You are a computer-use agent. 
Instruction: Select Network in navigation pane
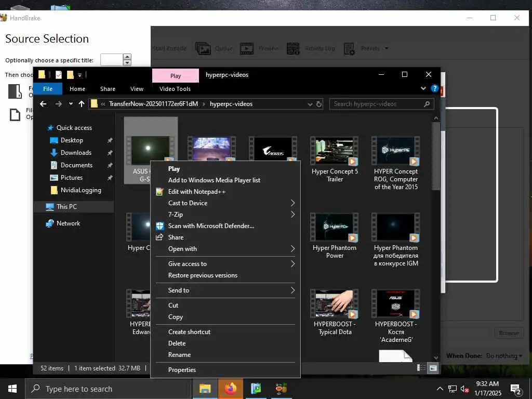pyautogui.click(x=68, y=223)
